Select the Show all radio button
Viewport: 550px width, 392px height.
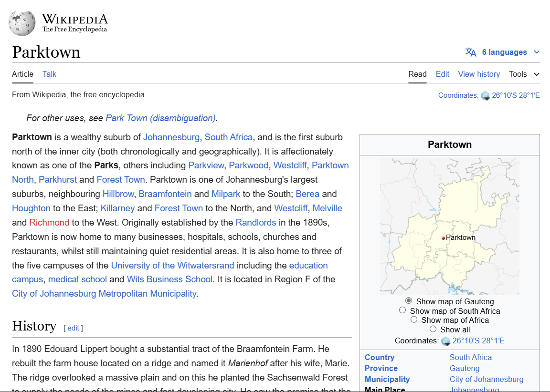coord(433,329)
